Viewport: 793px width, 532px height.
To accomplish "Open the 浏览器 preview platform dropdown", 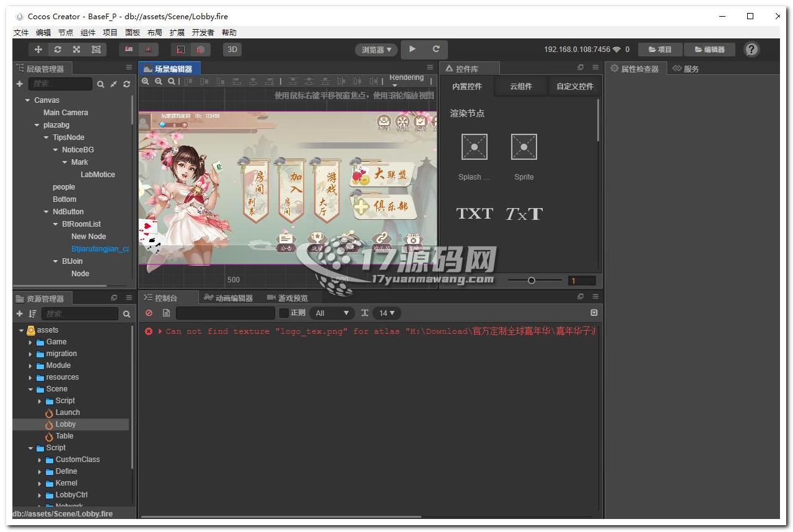I will pos(376,50).
